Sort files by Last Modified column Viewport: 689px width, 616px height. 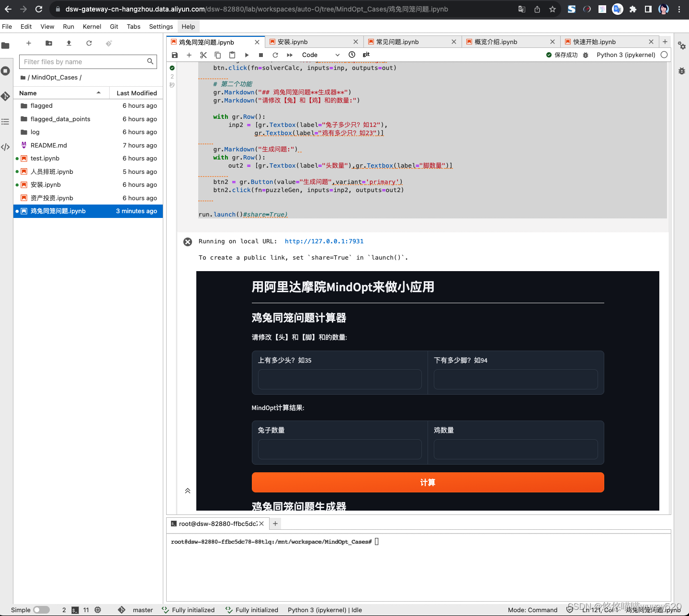click(x=136, y=93)
